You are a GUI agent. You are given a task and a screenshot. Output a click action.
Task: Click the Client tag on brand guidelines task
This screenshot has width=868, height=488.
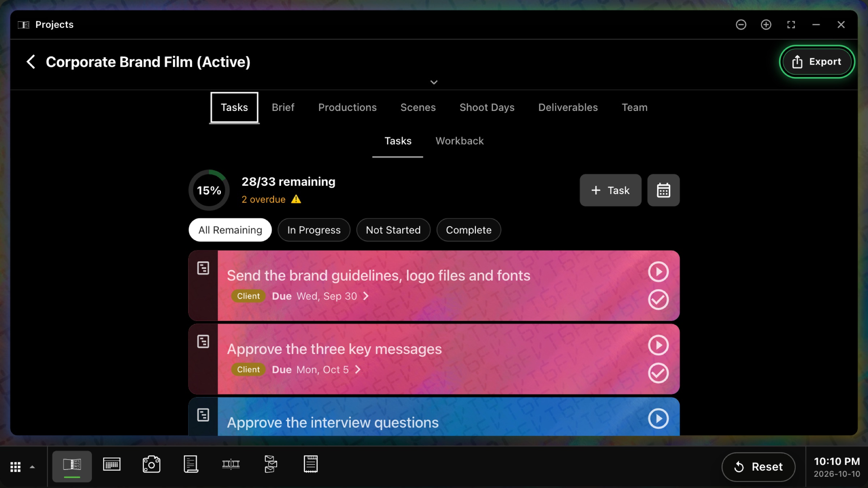[248, 296]
